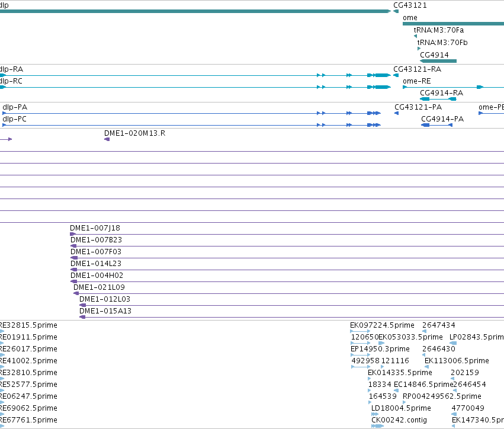The height and width of the screenshot is (429, 504).
Task: Open the dlp-RA transcript label
Action: click(12, 69)
